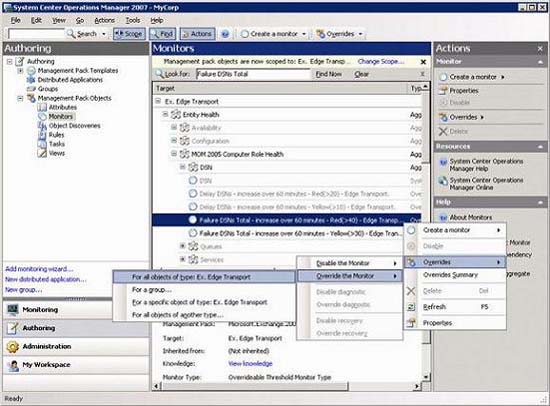Choose For all objects of type: Ex. Edge Transport
Screen dimensions: 550x406
click(x=204, y=277)
